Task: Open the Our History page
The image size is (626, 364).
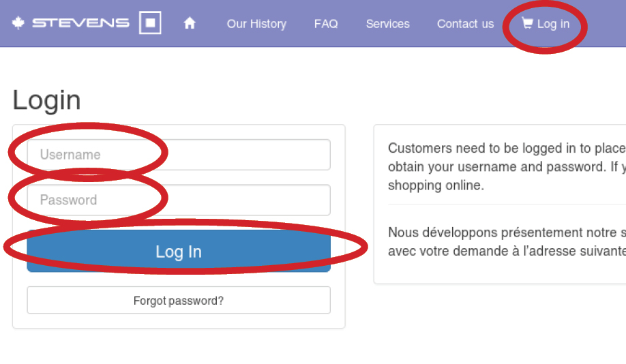Action: pos(256,24)
